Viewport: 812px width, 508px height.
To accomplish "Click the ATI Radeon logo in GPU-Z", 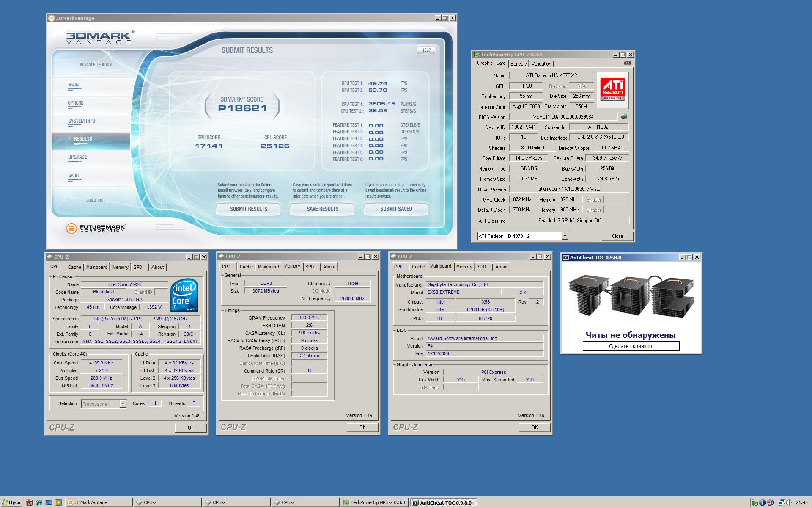I will tap(612, 90).
